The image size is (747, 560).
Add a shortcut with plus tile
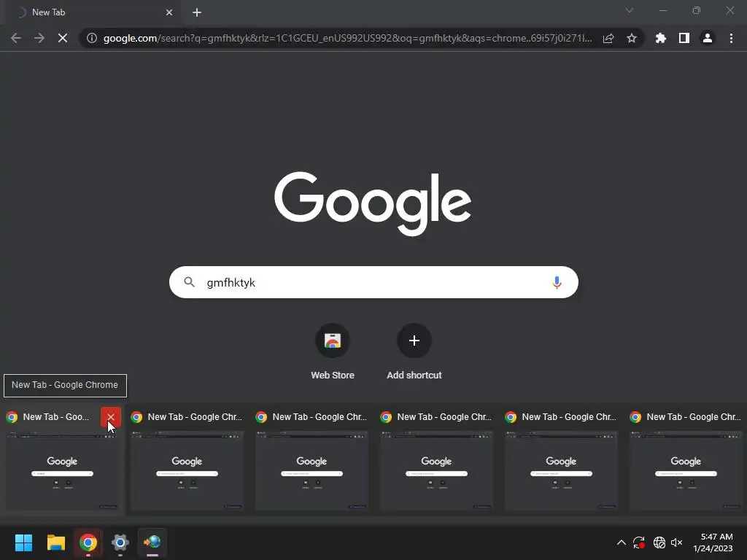(x=414, y=352)
